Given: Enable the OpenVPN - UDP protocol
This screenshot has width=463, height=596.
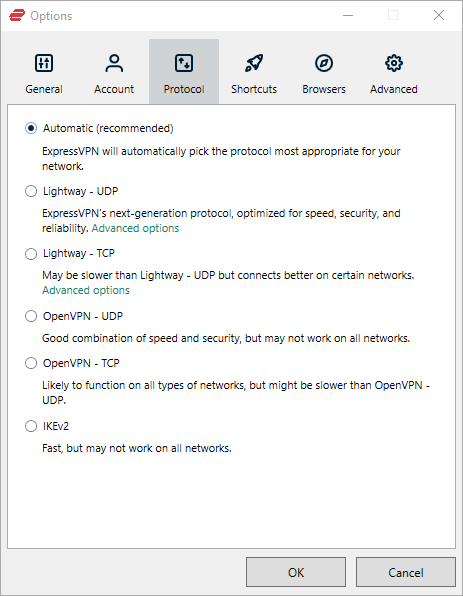Looking at the screenshot, I should pyautogui.click(x=31, y=316).
